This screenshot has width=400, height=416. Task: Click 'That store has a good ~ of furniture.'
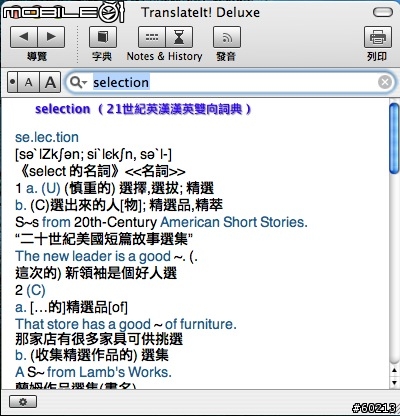coord(126,324)
